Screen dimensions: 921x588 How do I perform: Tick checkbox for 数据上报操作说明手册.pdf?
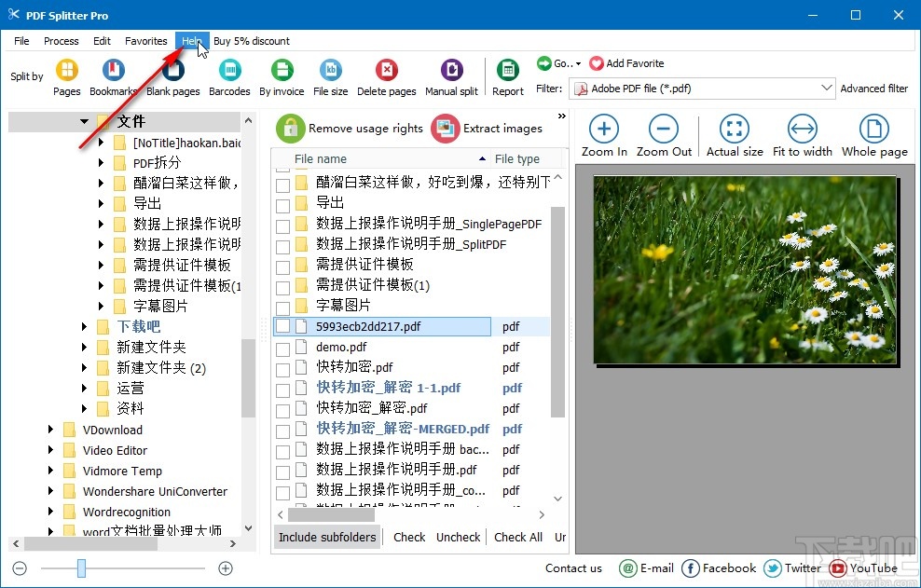[282, 472]
